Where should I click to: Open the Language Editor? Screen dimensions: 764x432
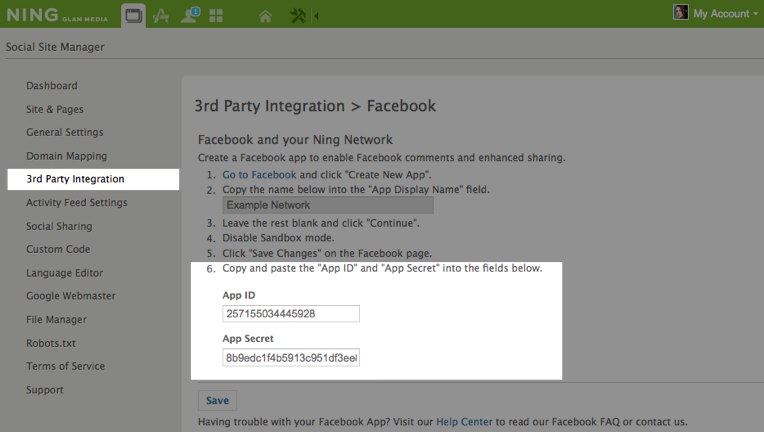point(64,273)
